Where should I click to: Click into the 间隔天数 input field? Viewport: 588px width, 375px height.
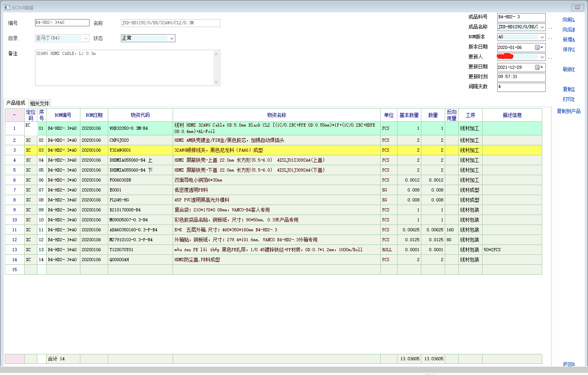(521, 87)
